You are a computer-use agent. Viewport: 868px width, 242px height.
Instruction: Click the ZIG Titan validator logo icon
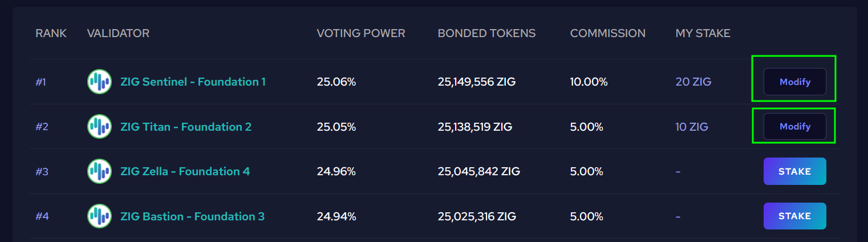(99, 127)
